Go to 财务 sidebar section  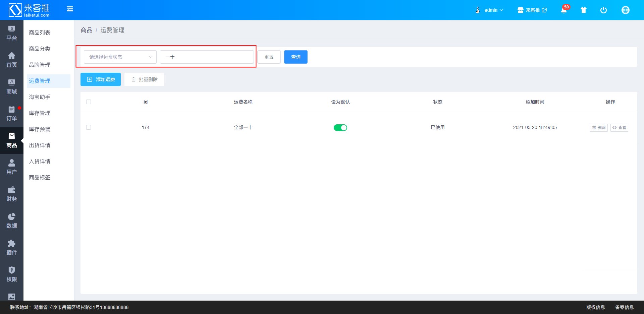pyautogui.click(x=12, y=194)
